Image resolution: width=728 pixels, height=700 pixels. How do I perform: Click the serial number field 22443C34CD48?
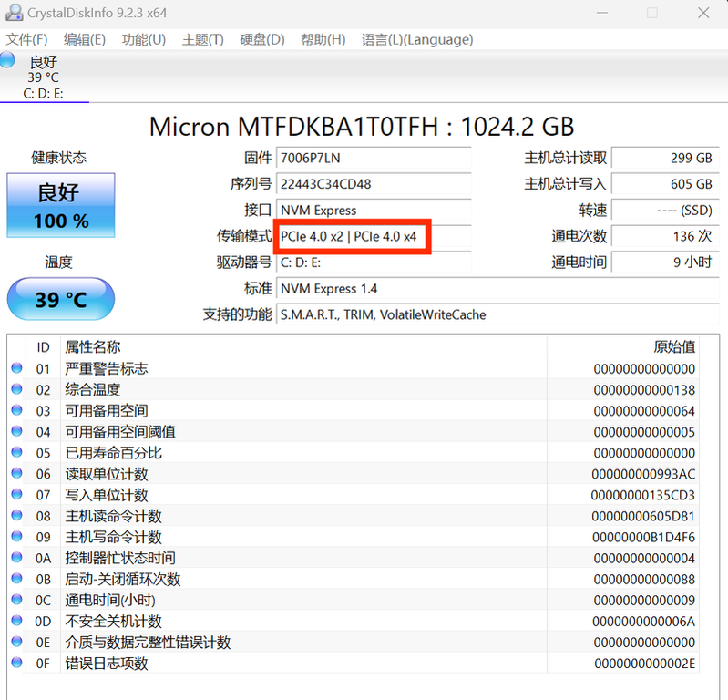[374, 184]
